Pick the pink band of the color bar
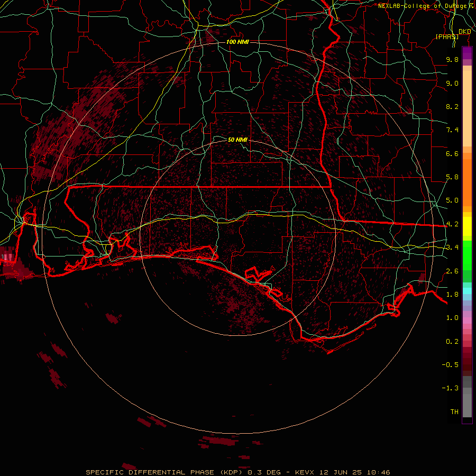 (467, 321)
